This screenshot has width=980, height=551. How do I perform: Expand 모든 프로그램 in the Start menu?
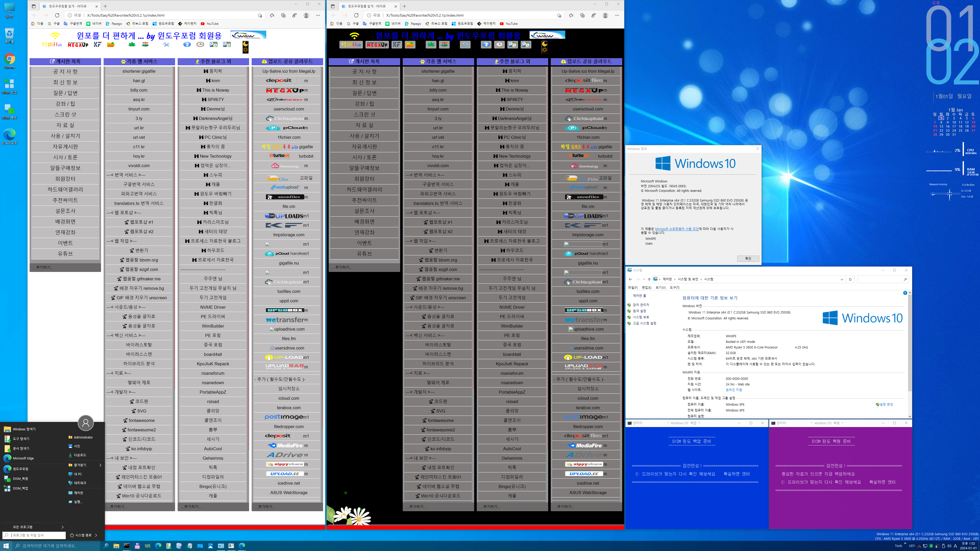(x=33, y=527)
